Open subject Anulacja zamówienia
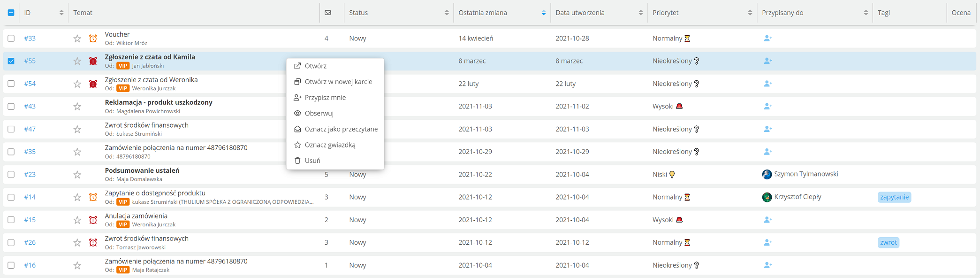980x278 pixels. point(136,216)
